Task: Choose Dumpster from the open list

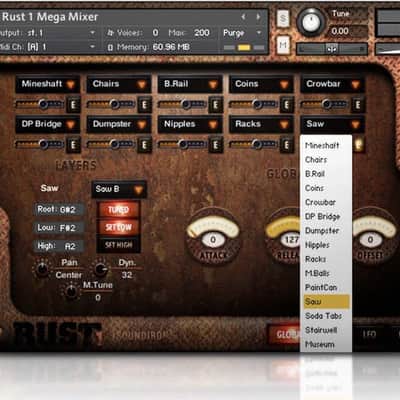Action: click(326, 231)
